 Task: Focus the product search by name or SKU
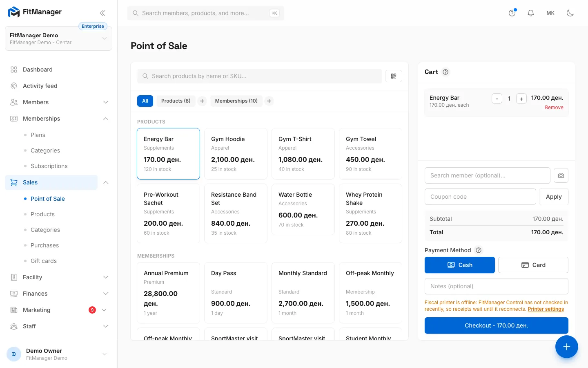(260, 76)
